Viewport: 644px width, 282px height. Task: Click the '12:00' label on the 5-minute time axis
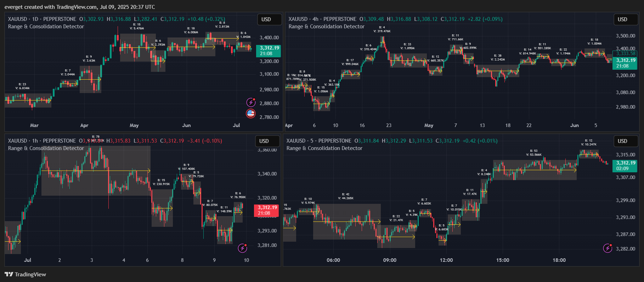click(446, 260)
